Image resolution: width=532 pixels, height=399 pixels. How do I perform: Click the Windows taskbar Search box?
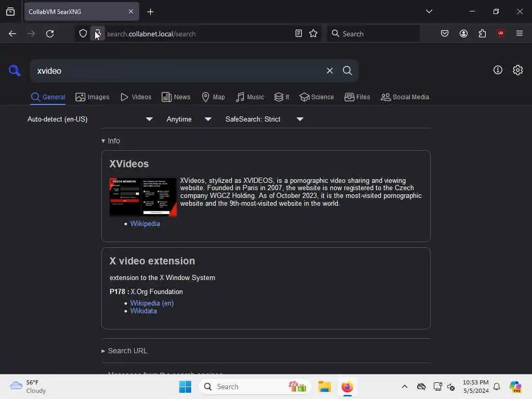click(255, 387)
